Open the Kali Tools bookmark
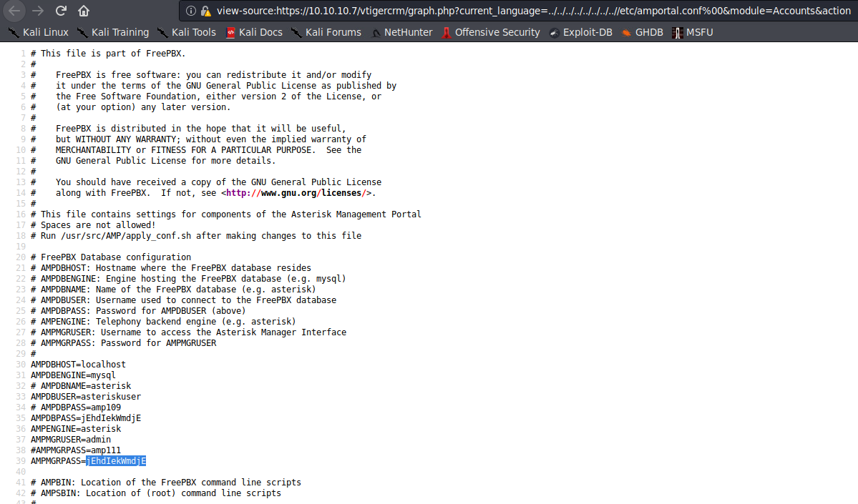The width and height of the screenshot is (858, 504). 187,32
